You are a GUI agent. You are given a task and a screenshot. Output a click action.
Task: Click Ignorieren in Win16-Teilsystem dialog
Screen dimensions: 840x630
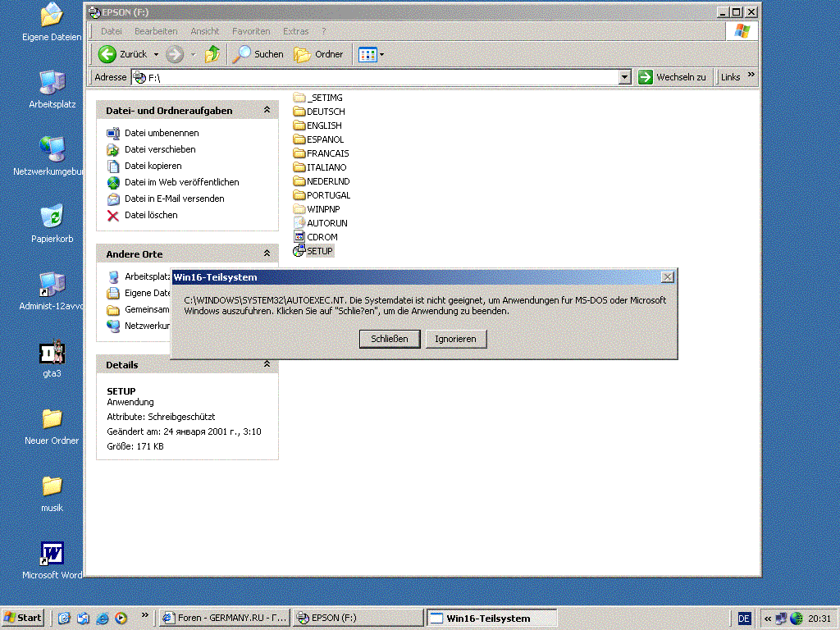tap(456, 339)
